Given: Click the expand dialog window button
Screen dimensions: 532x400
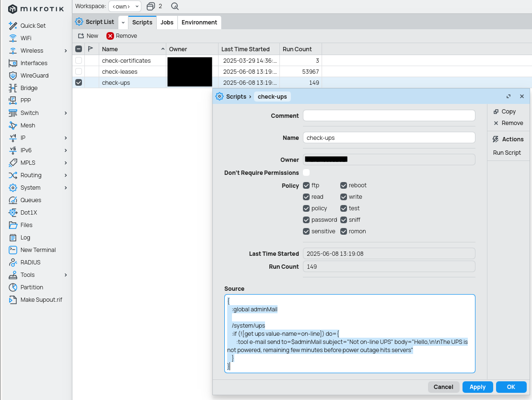Looking at the screenshot, I should point(508,96).
